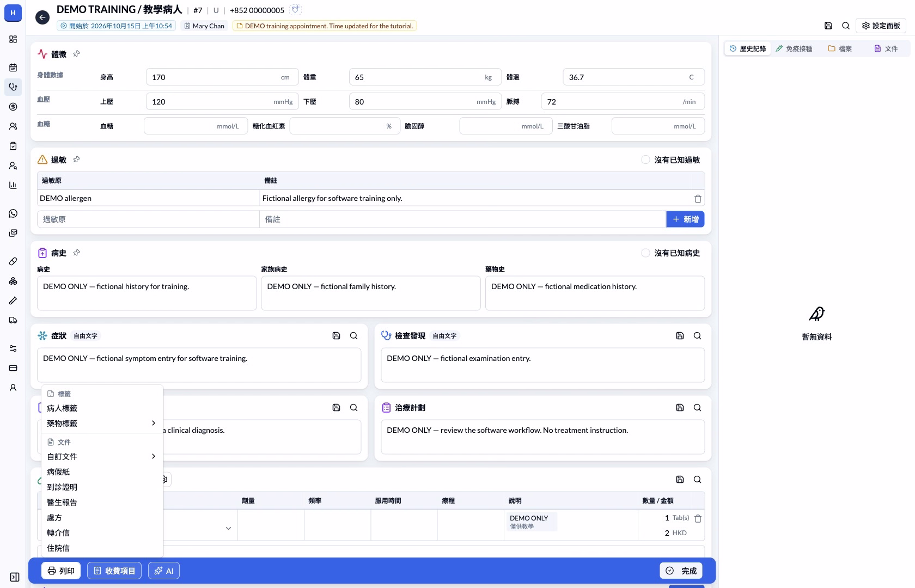
Task: Search within 檢查發現 examination findings
Action: pyautogui.click(x=697, y=336)
